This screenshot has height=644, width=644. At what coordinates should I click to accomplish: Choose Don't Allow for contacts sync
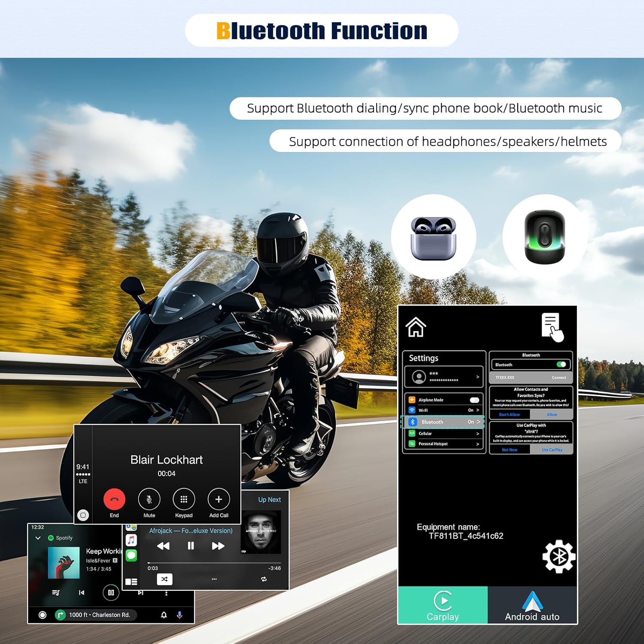click(509, 415)
